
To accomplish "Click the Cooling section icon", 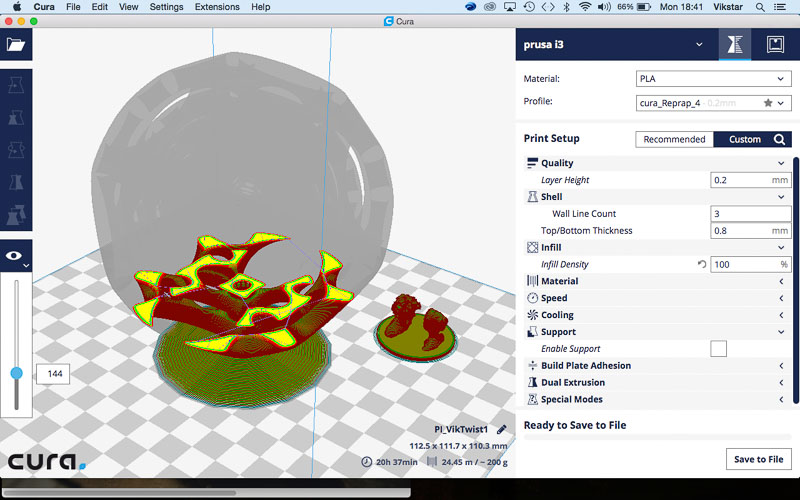I will pyautogui.click(x=532, y=315).
